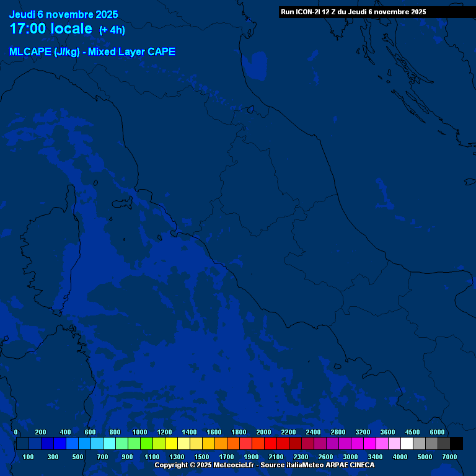Select the bright yellow legend swatch
This screenshot has height=476, width=476.
pos(171,443)
